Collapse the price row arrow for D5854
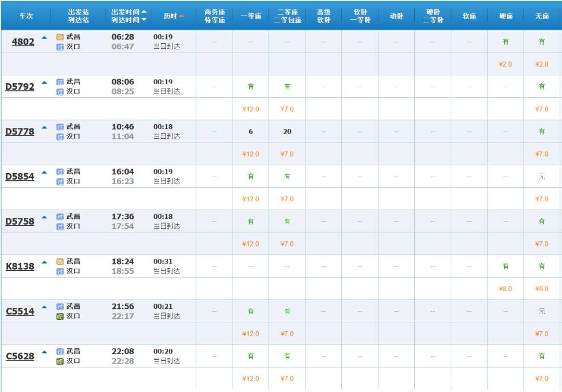 pyautogui.click(x=44, y=172)
